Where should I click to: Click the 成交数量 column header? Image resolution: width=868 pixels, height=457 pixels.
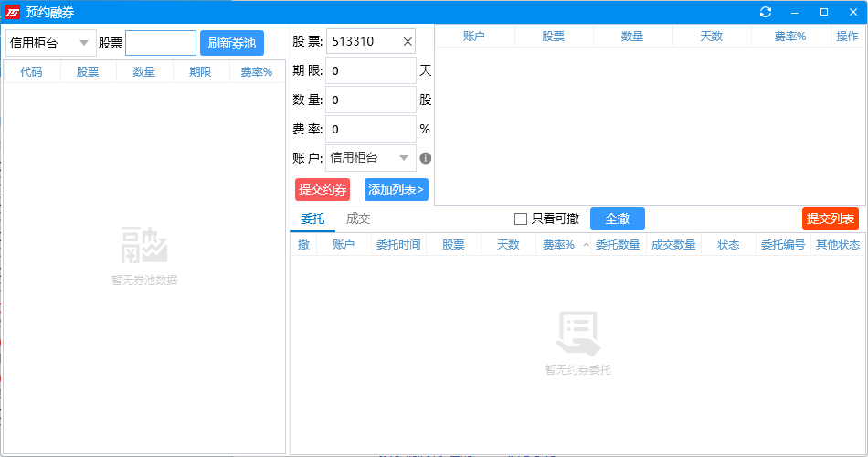pyautogui.click(x=673, y=245)
